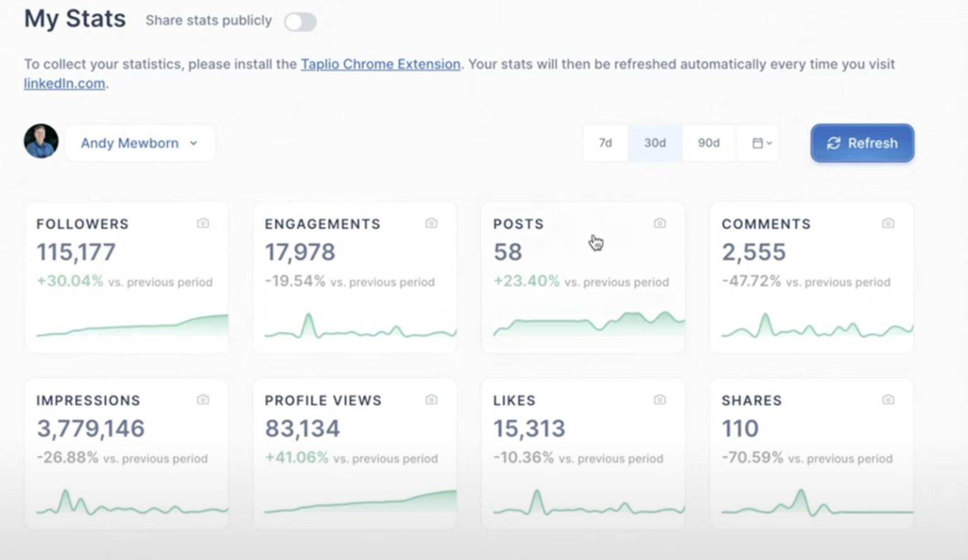Enable the Share stats publicly toggle
Screen dimensions: 968x560
pyautogui.click(x=301, y=21)
